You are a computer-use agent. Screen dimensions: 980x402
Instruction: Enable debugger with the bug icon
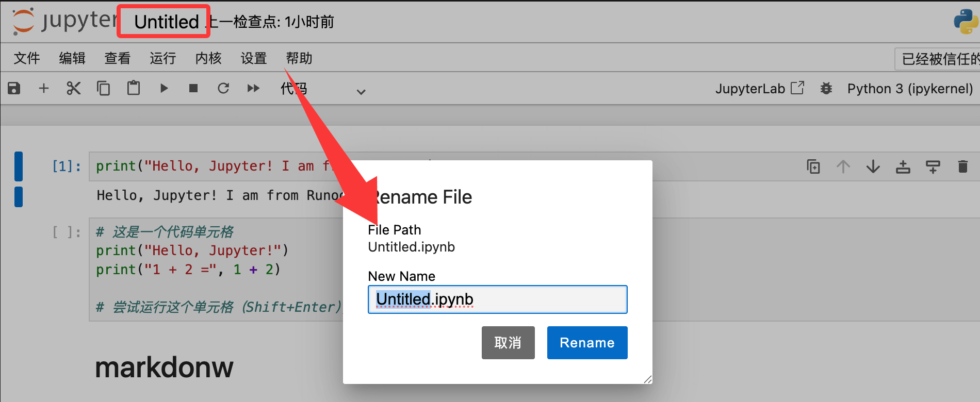pos(826,89)
